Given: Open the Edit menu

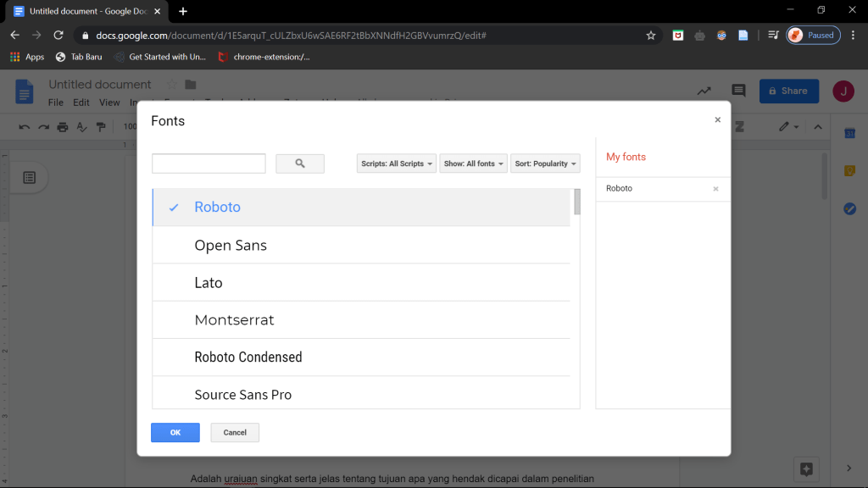Looking at the screenshot, I should coord(81,103).
